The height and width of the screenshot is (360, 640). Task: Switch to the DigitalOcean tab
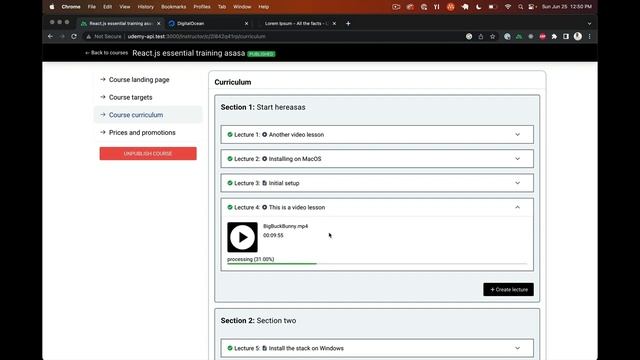208,23
